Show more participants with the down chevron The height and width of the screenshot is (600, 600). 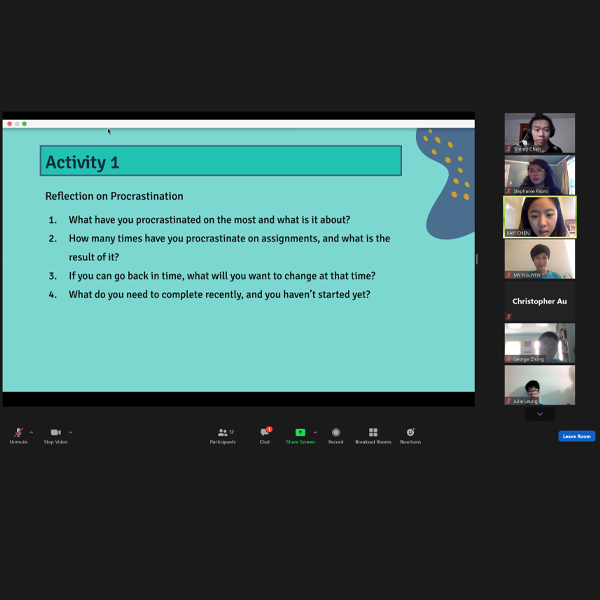pyautogui.click(x=540, y=414)
